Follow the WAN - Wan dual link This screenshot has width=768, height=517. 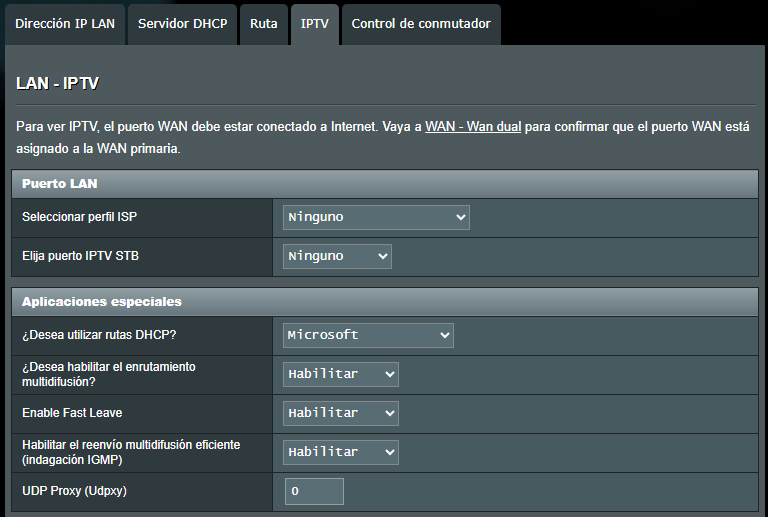click(x=473, y=127)
